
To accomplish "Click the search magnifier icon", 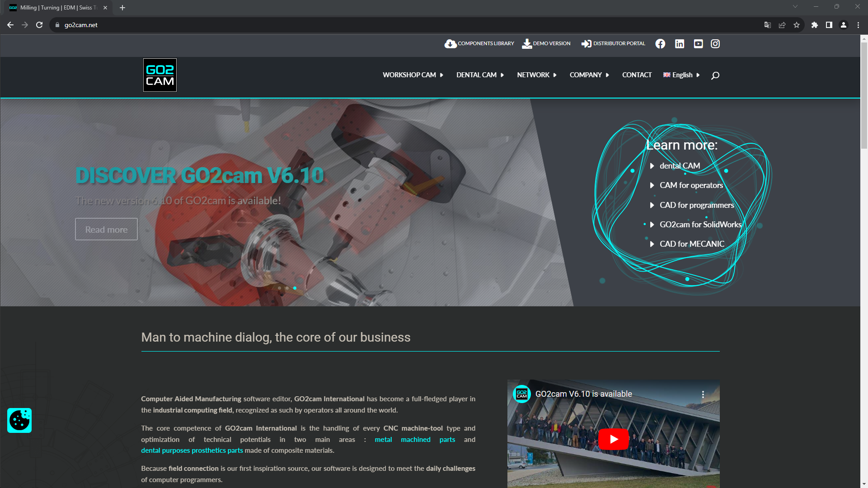I will [x=715, y=75].
